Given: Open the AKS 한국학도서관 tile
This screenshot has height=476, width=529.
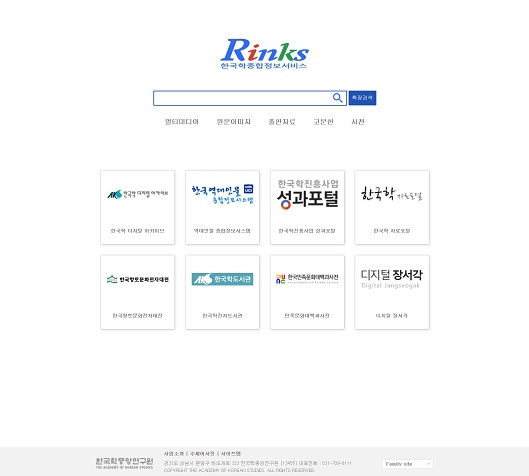Looking at the screenshot, I should [222, 292].
